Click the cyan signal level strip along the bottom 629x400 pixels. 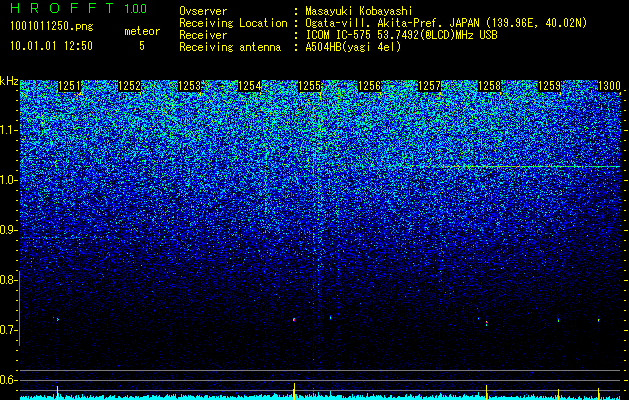point(320,397)
